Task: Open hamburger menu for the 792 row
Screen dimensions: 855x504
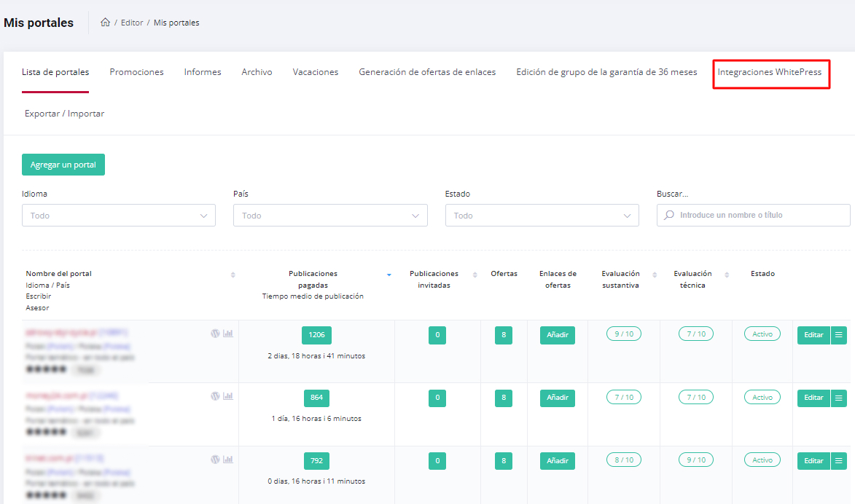Action: click(839, 461)
